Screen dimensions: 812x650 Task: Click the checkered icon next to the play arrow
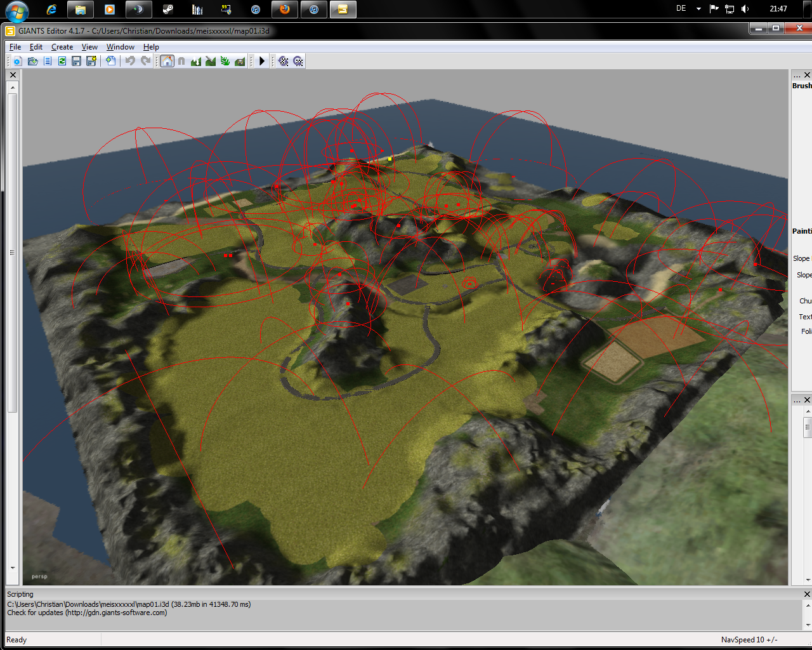(284, 61)
